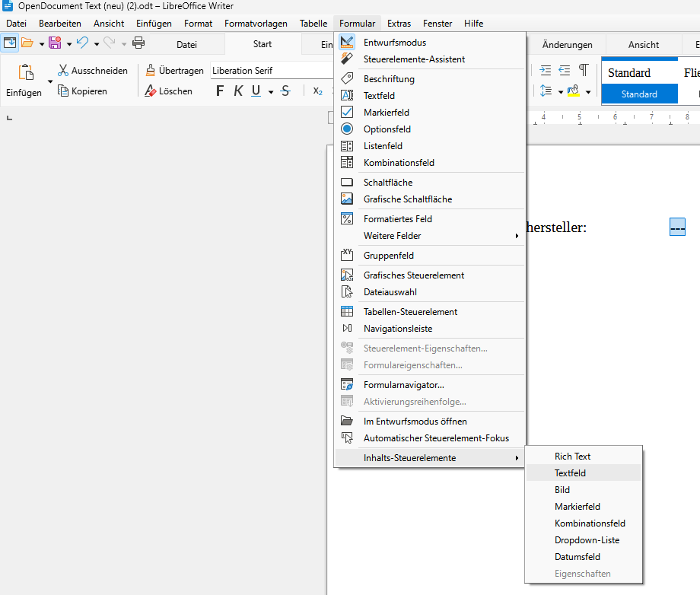
Task: Open the Formularnavigator
Action: point(403,385)
